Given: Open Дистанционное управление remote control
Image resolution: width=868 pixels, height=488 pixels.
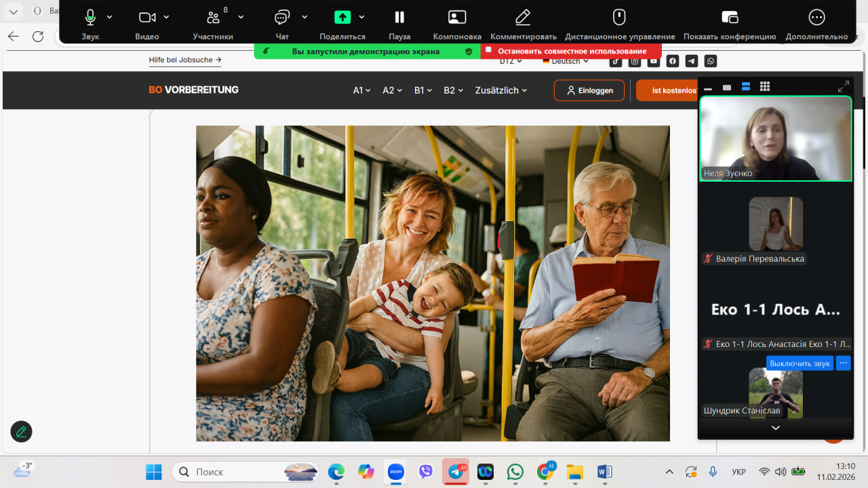Looking at the screenshot, I should tap(619, 18).
